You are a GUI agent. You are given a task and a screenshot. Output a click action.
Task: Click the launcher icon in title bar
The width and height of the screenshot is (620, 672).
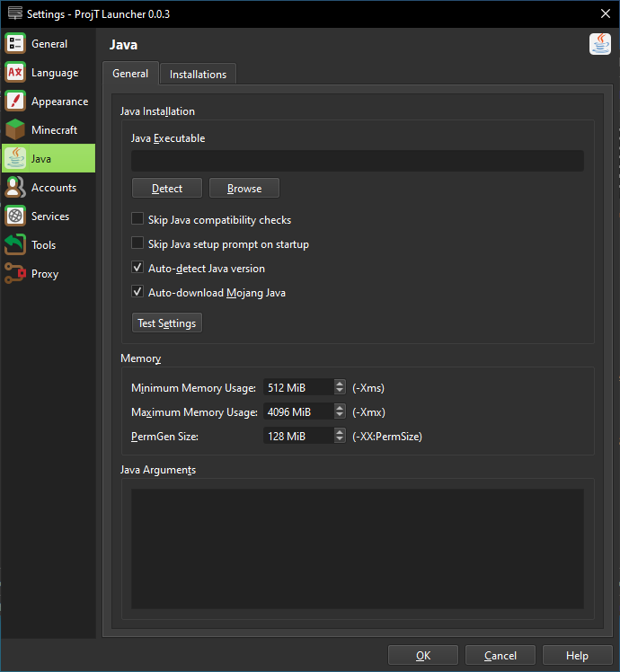click(x=15, y=13)
